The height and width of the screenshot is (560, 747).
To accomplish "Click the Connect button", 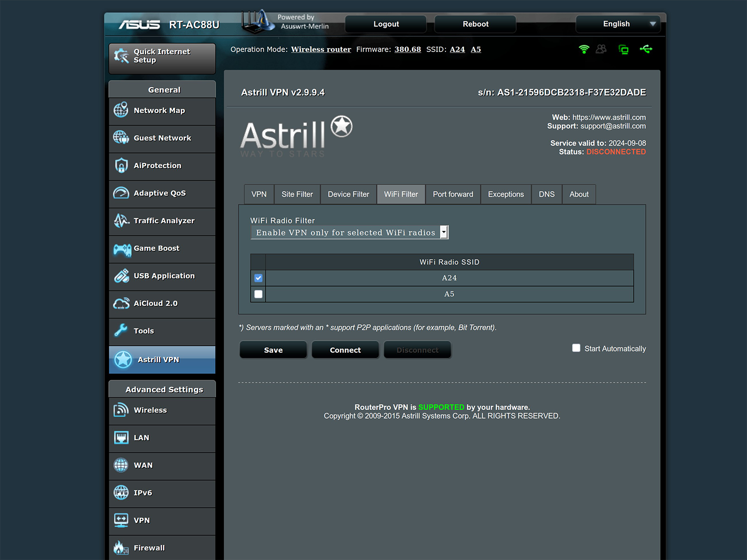I will tap(345, 350).
